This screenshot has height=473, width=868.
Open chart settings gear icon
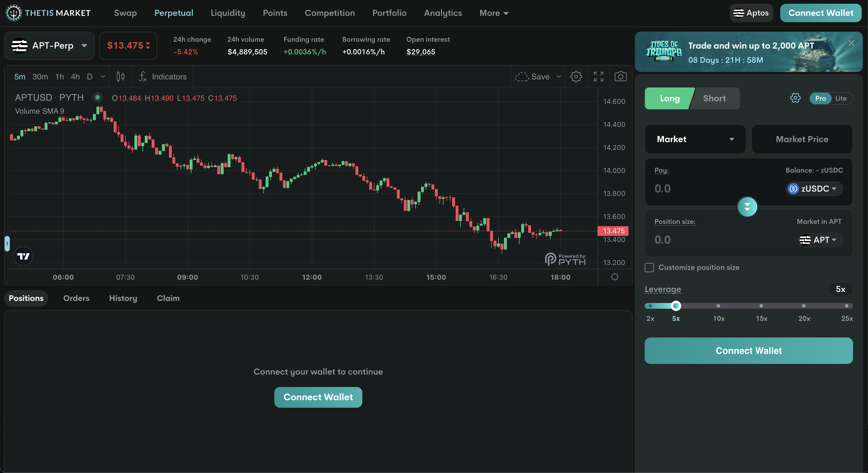click(576, 77)
